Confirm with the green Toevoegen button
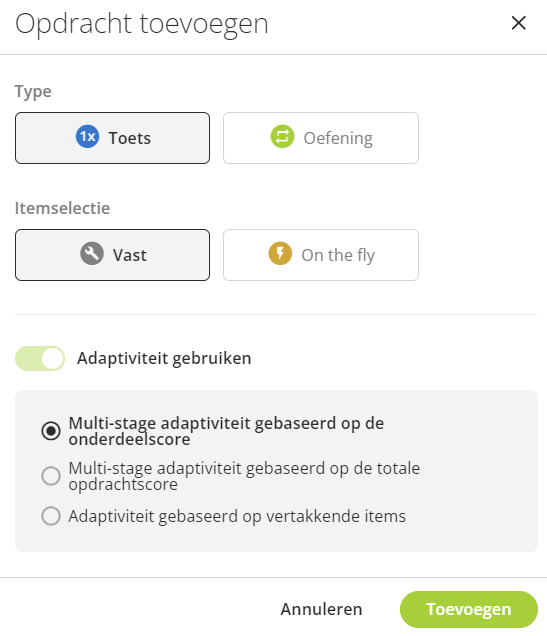Image resolution: width=547 pixels, height=636 pixels. tap(469, 609)
